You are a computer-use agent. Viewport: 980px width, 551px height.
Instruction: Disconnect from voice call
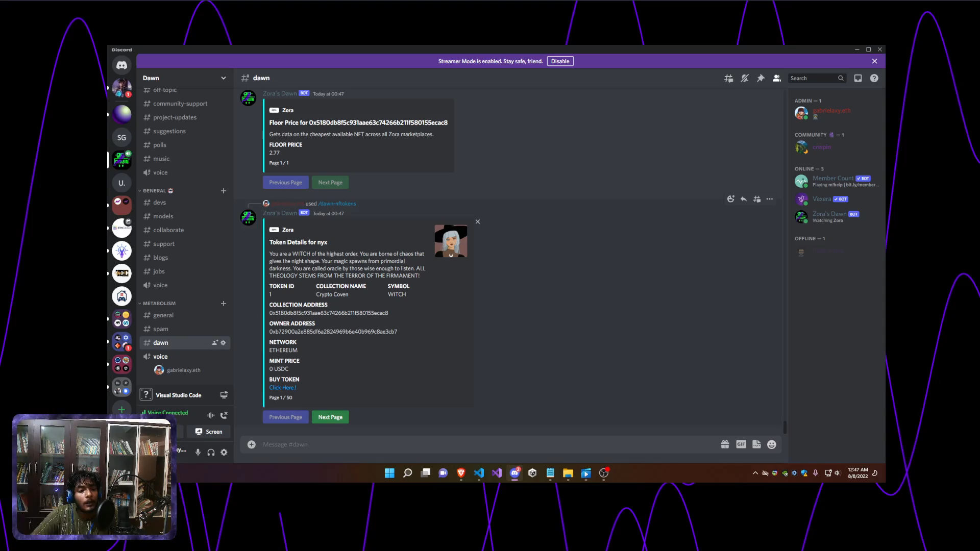tap(224, 415)
